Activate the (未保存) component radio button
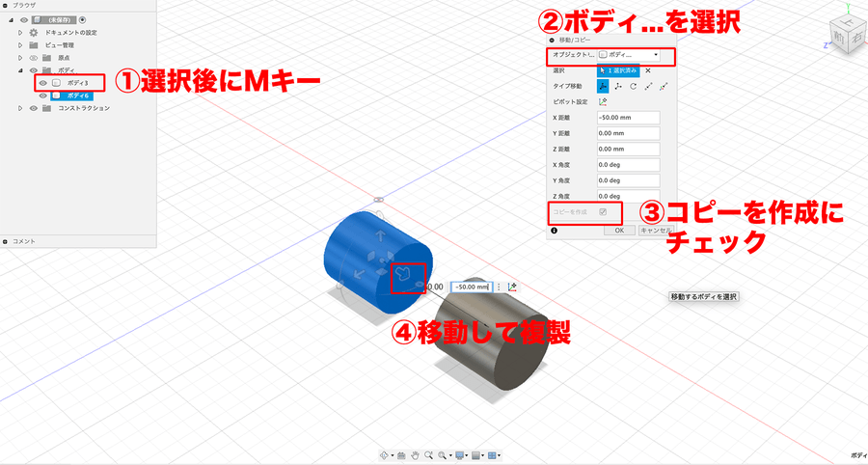The image size is (868, 465). tap(83, 20)
